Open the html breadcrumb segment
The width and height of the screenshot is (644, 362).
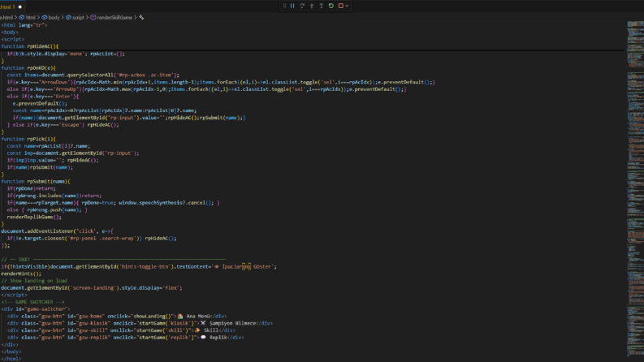(x=28, y=18)
